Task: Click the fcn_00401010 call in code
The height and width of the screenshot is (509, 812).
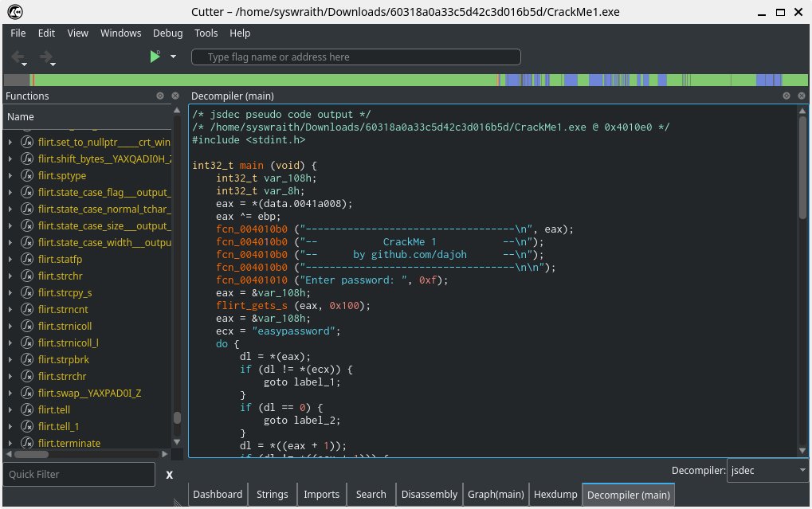Action: (x=252, y=280)
